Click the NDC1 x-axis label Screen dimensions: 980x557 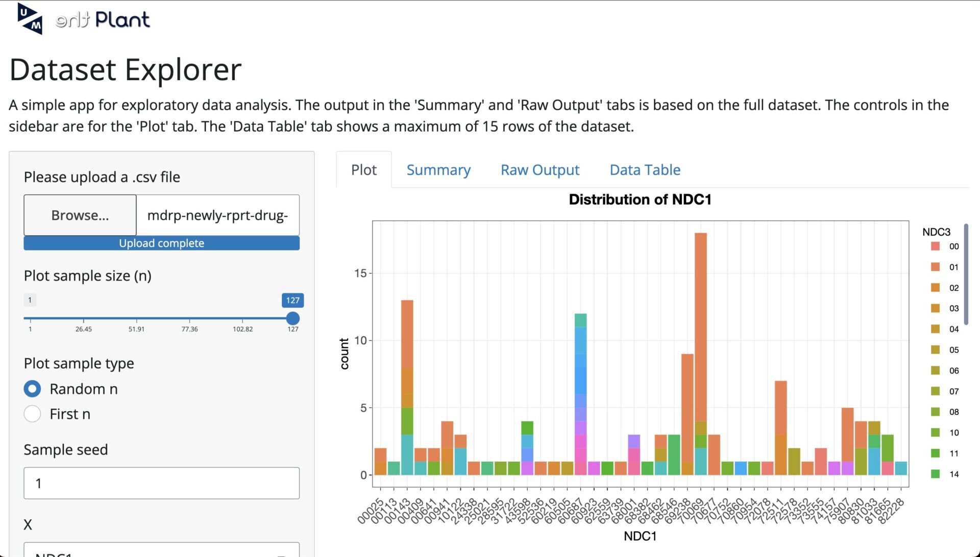[x=640, y=536]
